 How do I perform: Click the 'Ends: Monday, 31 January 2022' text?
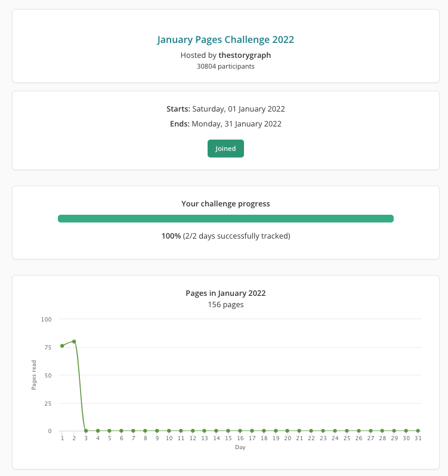pos(225,124)
